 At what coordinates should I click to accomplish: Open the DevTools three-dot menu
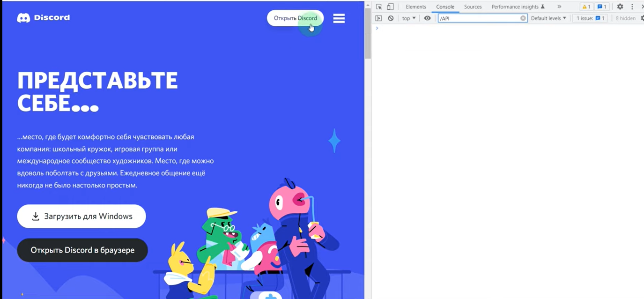coord(632,7)
